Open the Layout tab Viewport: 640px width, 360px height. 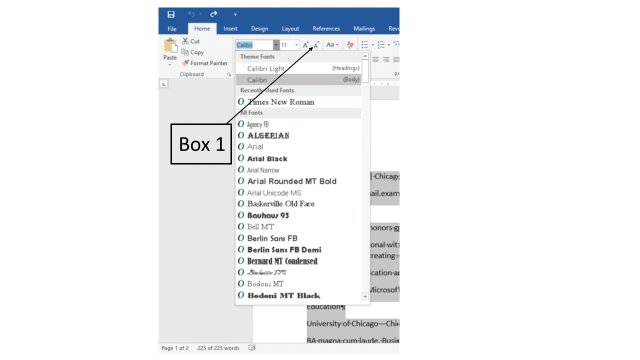click(x=290, y=29)
